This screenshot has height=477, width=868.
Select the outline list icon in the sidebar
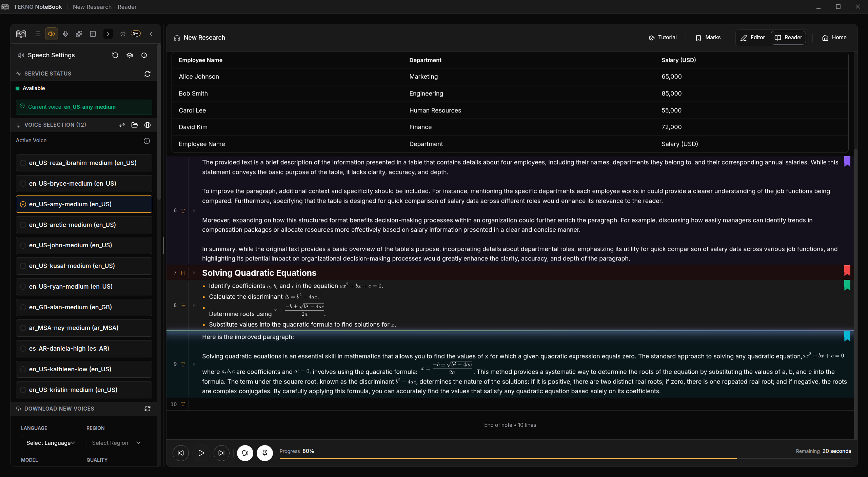[38, 34]
